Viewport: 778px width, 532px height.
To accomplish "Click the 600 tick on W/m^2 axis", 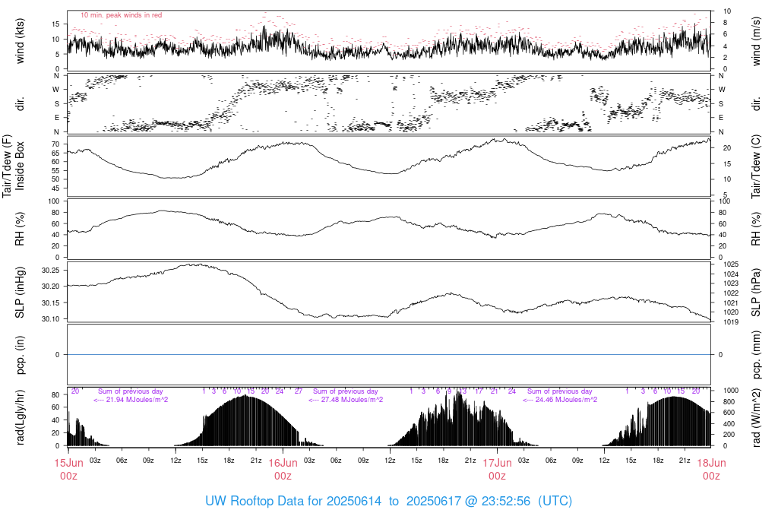I will click(x=729, y=413).
